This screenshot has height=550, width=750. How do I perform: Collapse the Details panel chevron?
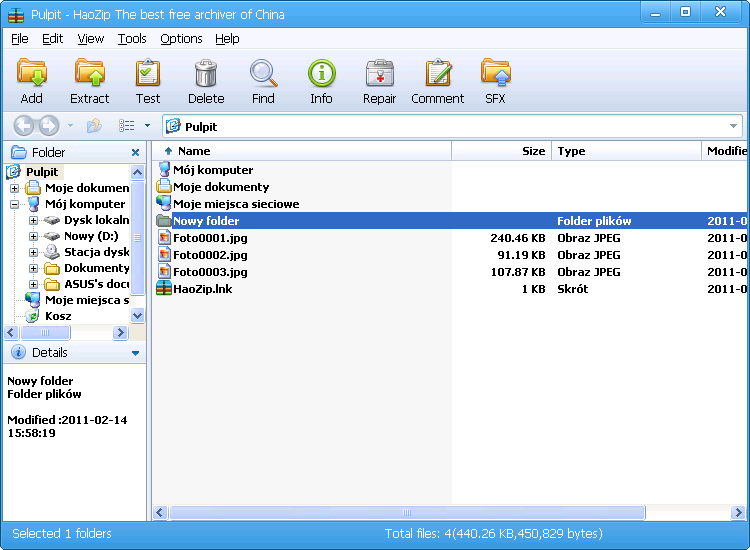(x=135, y=353)
